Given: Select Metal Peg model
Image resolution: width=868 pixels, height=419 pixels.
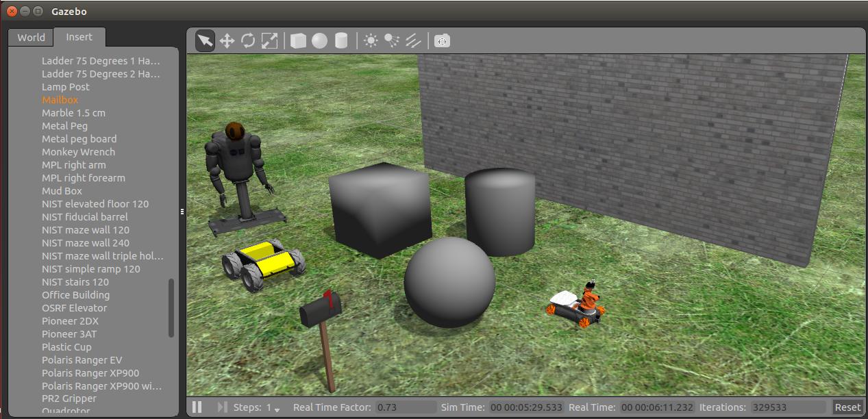Looking at the screenshot, I should [x=65, y=125].
